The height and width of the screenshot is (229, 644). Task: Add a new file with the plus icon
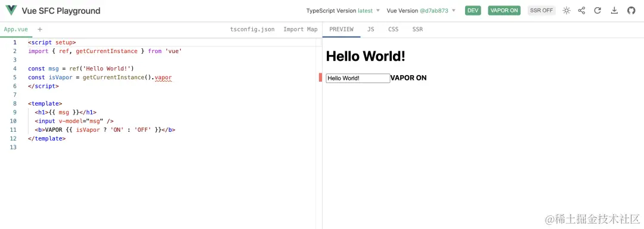(x=40, y=29)
